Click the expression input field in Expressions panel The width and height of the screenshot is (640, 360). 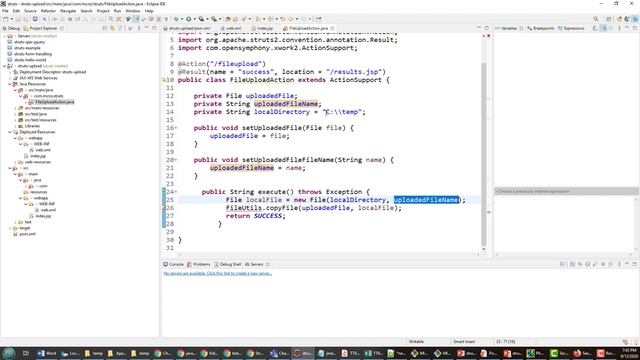click(x=566, y=191)
